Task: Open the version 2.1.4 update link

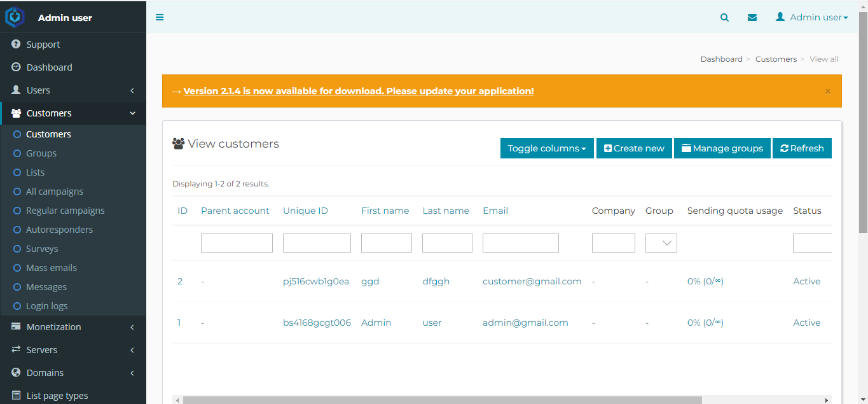Action: point(358,90)
